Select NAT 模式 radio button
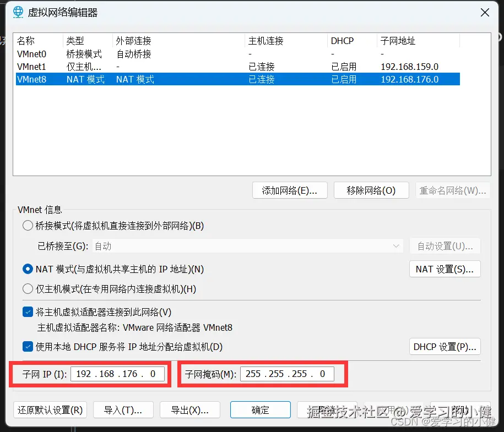 pyautogui.click(x=28, y=269)
